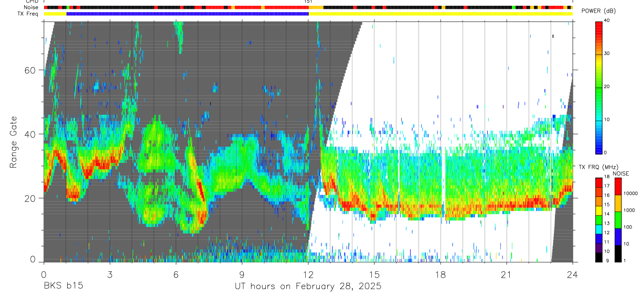This screenshot has height=297, width=644.
Task: Click the POWER (dB) color bar
Action: pos(599,87)
